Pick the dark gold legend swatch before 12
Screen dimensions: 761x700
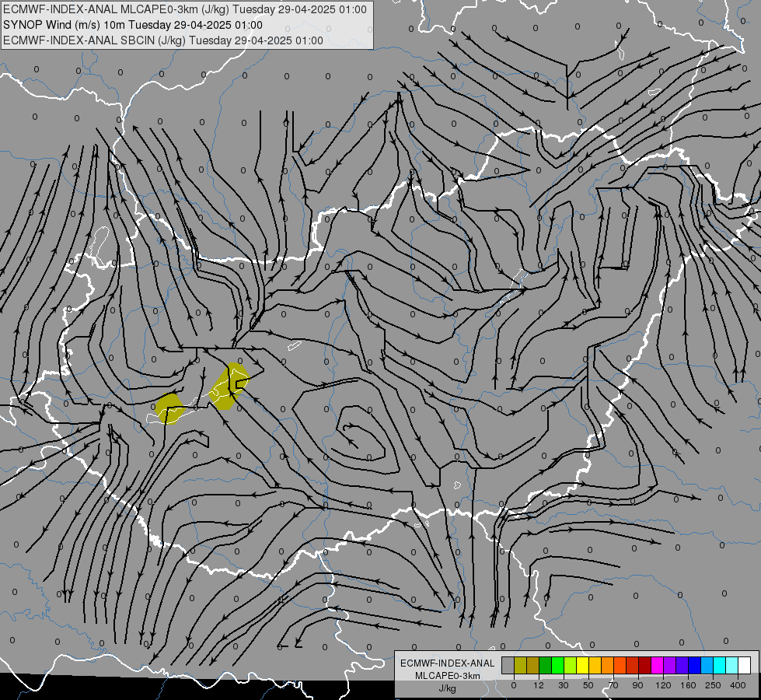click(x=532, y=665)
